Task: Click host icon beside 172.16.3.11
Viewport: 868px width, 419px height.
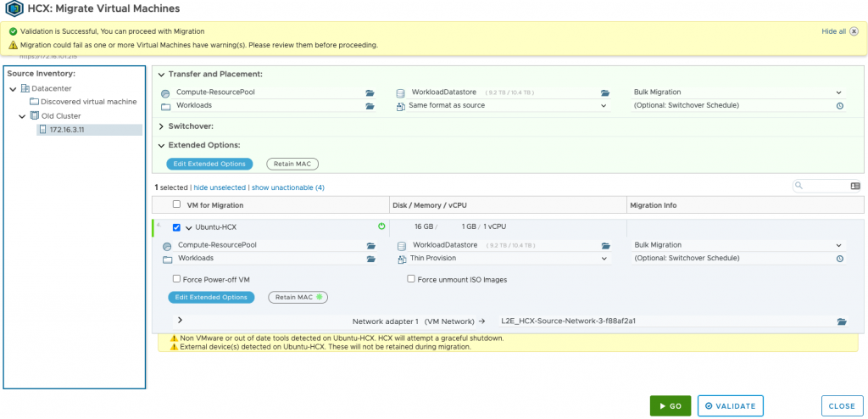Action: point(44,131)
